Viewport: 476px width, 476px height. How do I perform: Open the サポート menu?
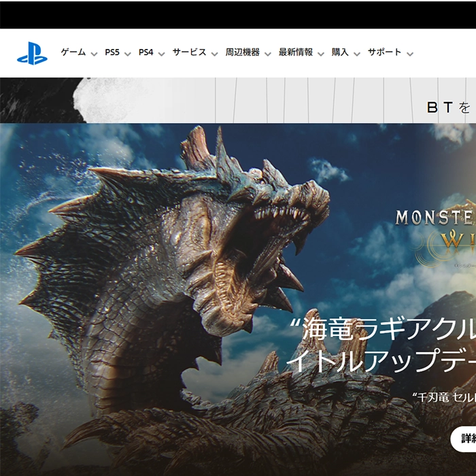pyautogui.click(x=385, y=52)
